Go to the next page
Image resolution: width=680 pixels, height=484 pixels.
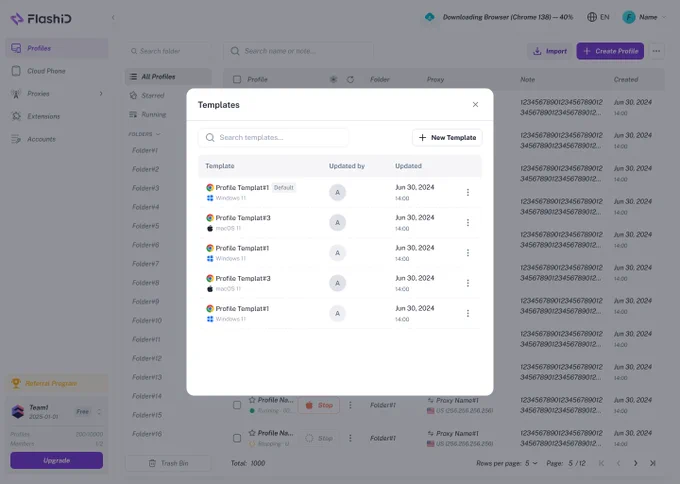(x=635, y=463)
